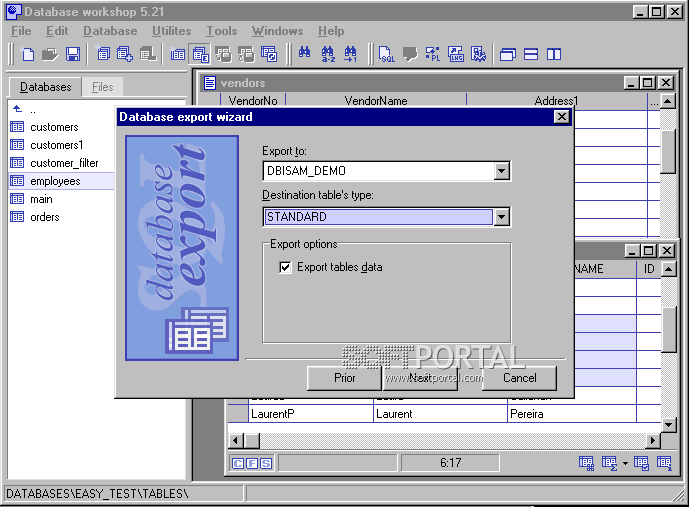Click the new table icon with star

coord(177,54)
